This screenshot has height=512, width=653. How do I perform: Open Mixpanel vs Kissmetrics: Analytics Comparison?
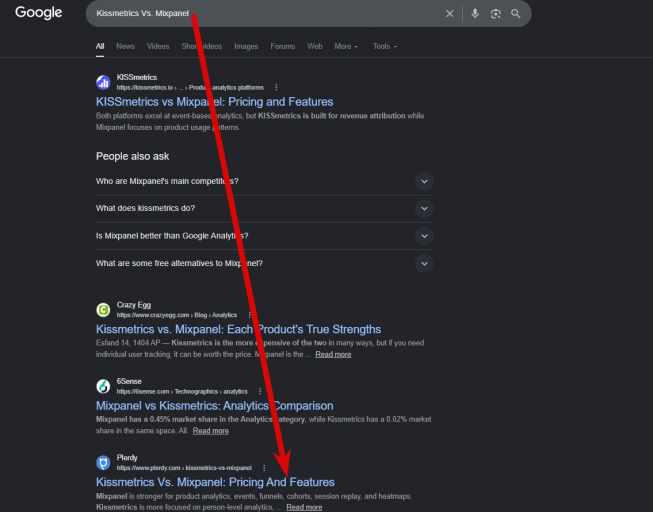pyautogui.click(x=214, y=406)
